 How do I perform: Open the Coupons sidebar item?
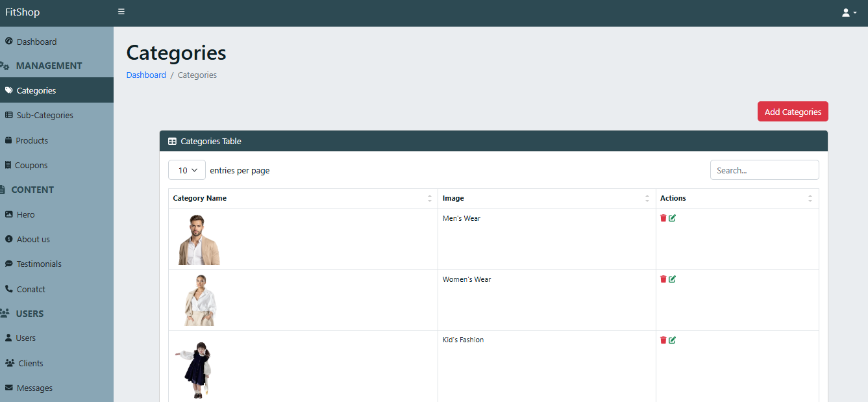(31, 166)
